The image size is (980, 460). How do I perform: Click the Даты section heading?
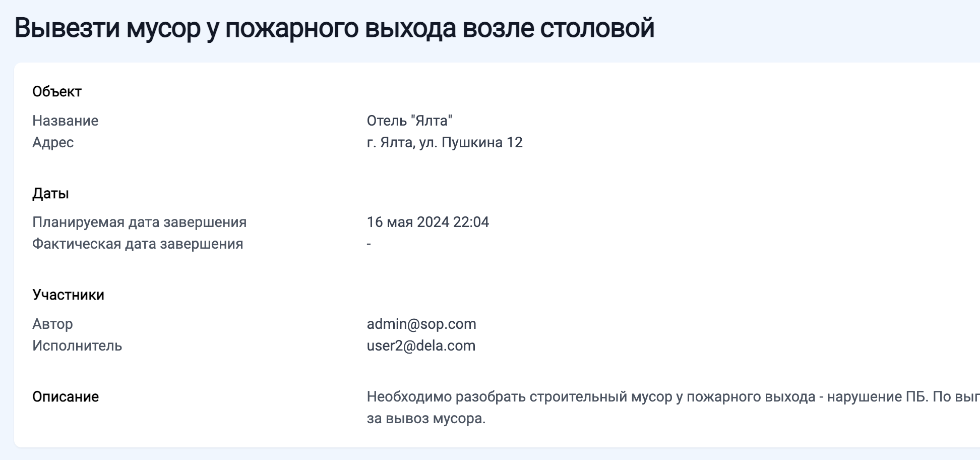[x=50, y=194]
